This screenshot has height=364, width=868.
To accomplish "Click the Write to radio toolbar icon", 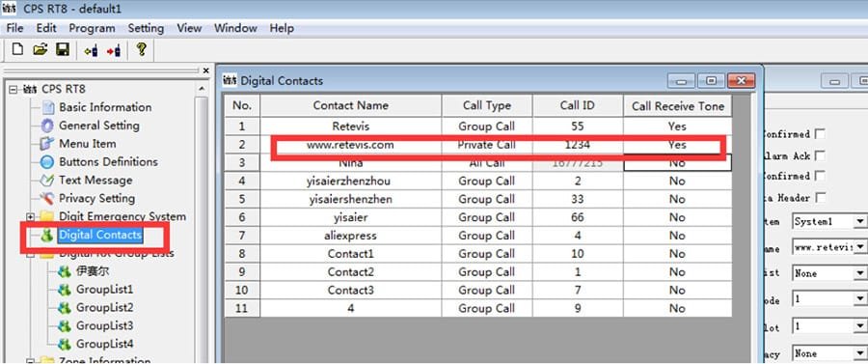I will 114,50.
